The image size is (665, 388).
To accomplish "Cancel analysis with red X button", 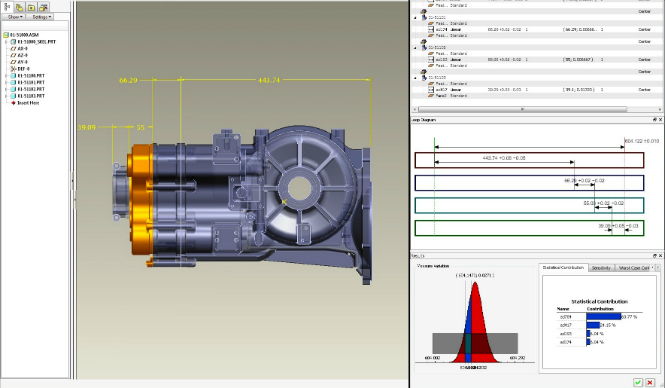I will pyautogui.click(x=650, y=382).
